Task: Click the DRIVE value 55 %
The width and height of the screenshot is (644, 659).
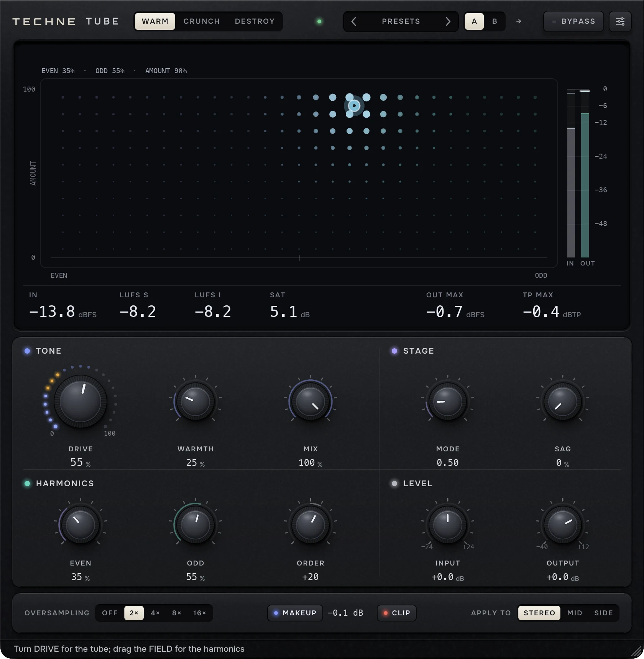Action: [x=80, y=462]
